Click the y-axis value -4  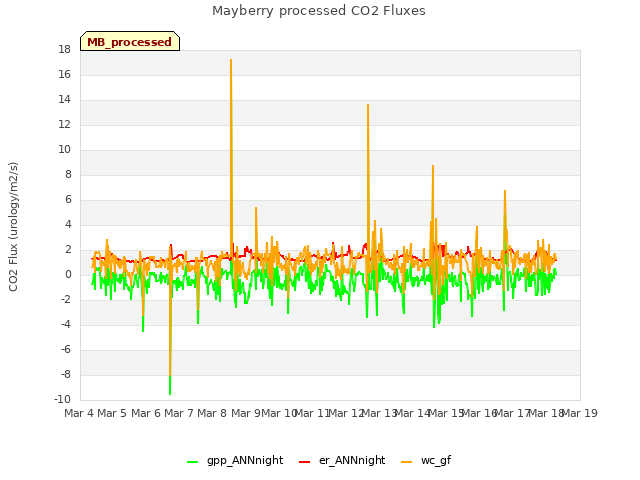(x=66, y=324)
